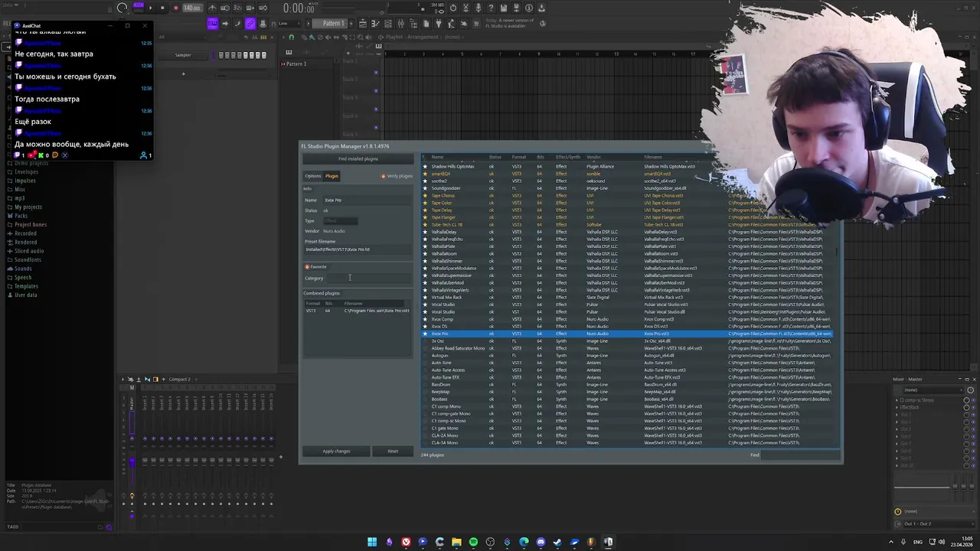Enable the Verify plugins option
This screenshot has height=551, width=980.
(397, 176)
